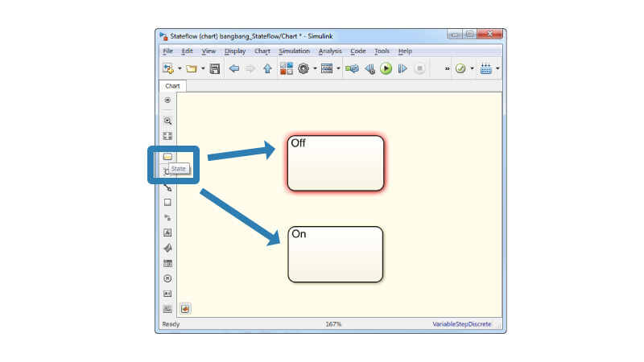Screen dimensions: 644x362
Task: Click the Zoom In palette icon
Action: 167,121
